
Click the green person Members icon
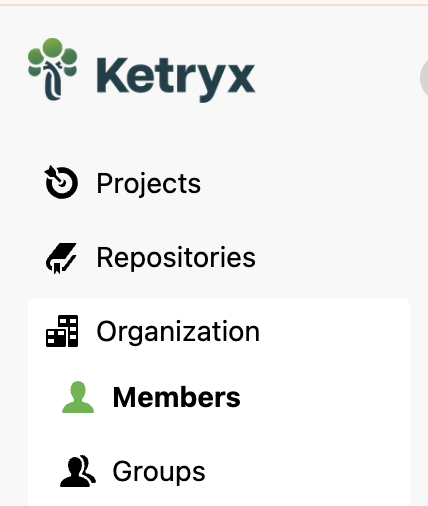tap(78, 397)
